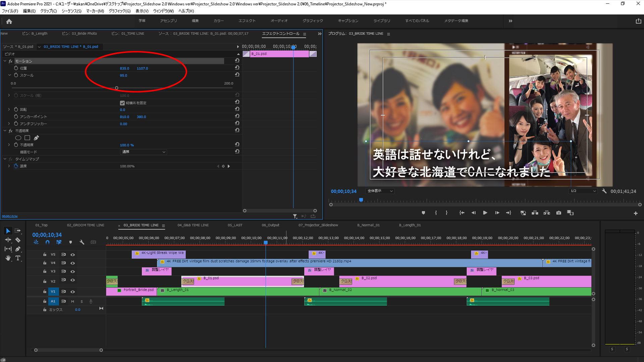
Task: Toggle V4 track visibility eye
Action: click(72, 263)
